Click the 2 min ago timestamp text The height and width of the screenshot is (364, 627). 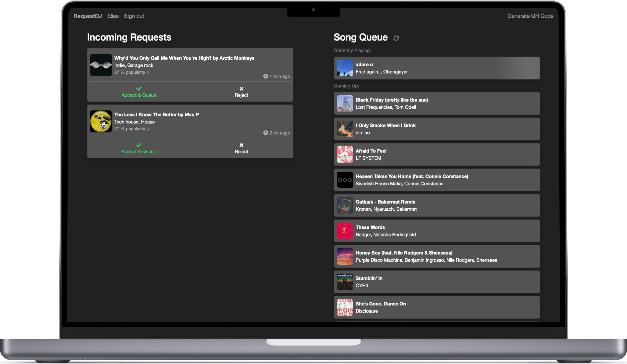tap(280, 133)
